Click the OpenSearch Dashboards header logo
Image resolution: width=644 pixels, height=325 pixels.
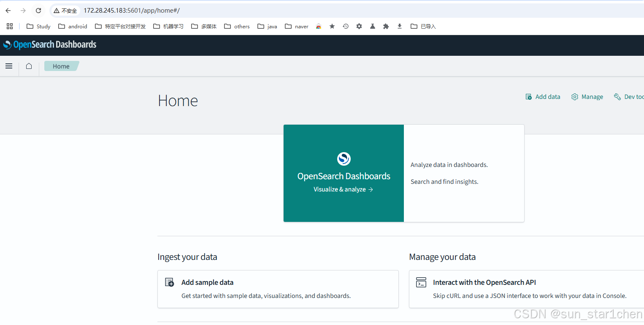50,45
